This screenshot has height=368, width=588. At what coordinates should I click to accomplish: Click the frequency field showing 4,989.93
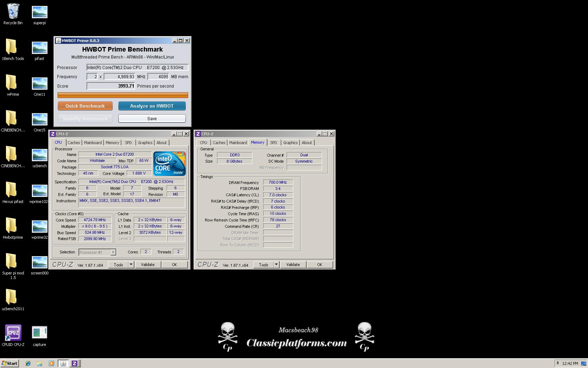pyautogui.click(x=119, y=76)
